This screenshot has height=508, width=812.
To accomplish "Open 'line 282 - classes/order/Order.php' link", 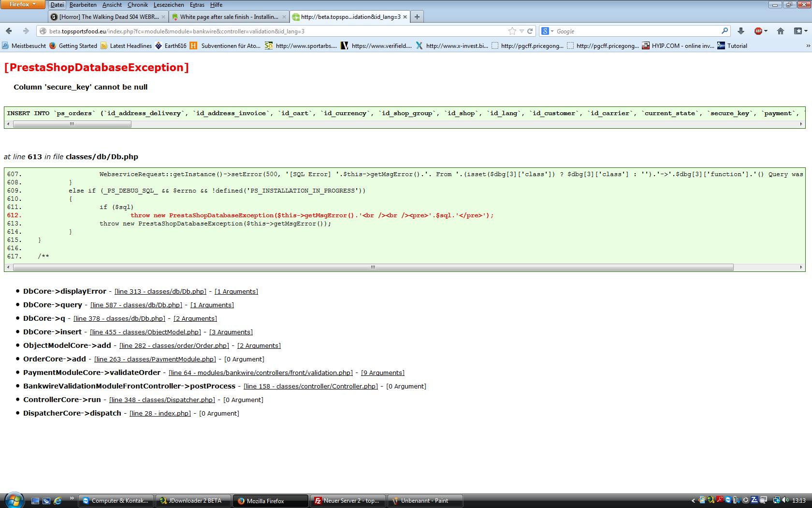I will [x=174, y=346].
